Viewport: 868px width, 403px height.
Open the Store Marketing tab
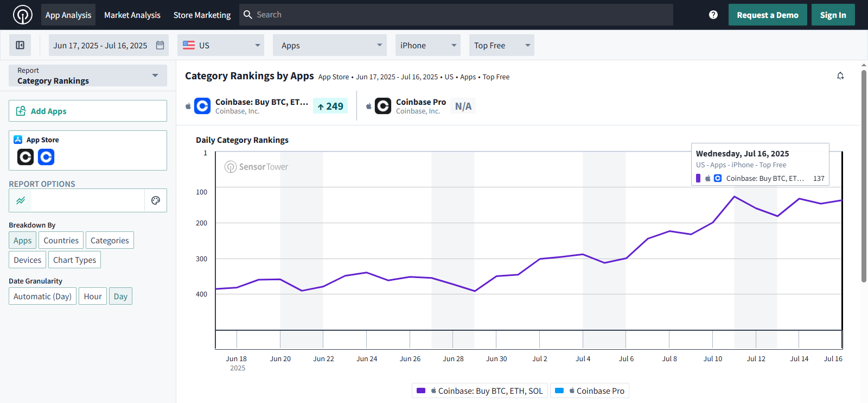[x=202, y=15]
